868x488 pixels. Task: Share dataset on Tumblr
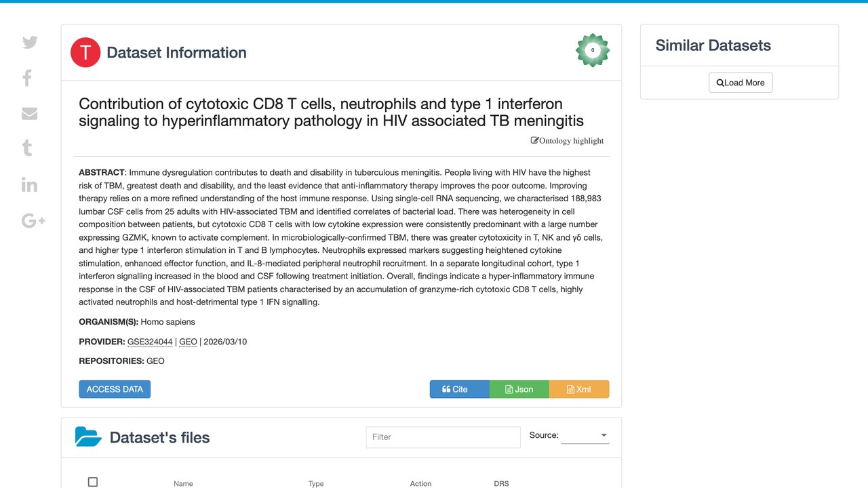pos(27,148)
